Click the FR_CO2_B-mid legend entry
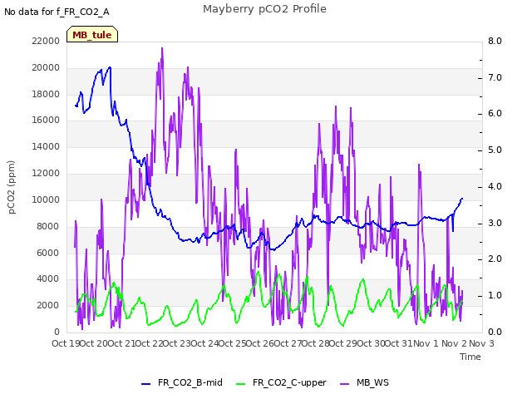The height and width of the screenshot is (399, 532). [182, 383]
